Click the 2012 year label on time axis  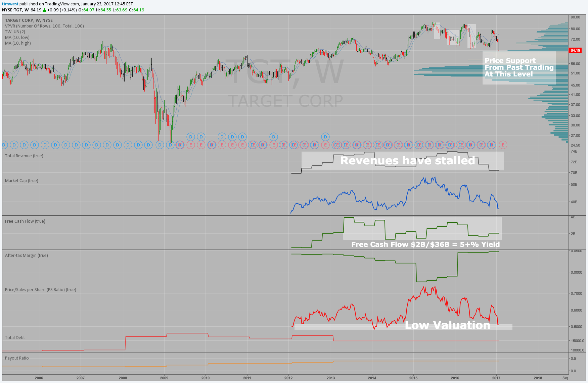coord(288,378)
